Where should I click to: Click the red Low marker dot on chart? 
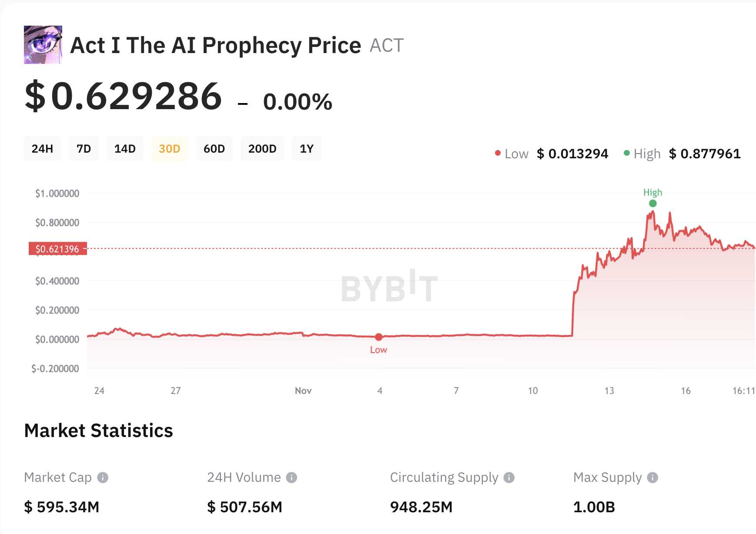pyautogui.click(x=379, y=337)
